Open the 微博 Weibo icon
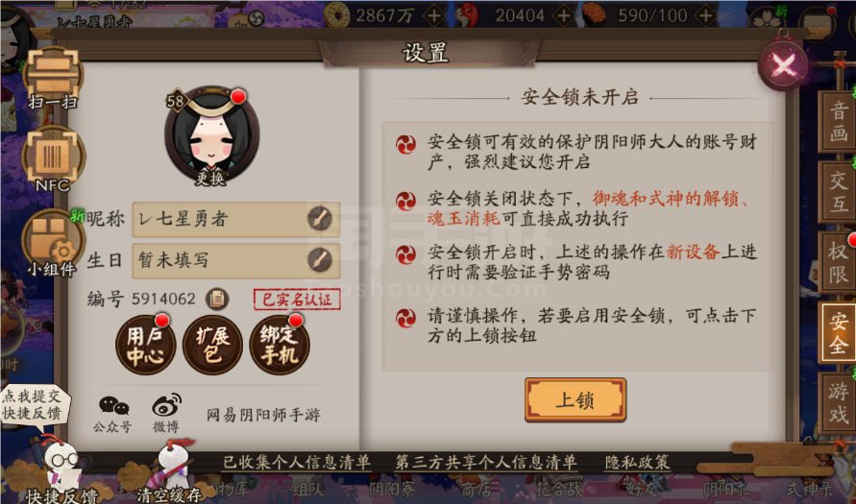856x504 pixels. click(x=166, y=414)
